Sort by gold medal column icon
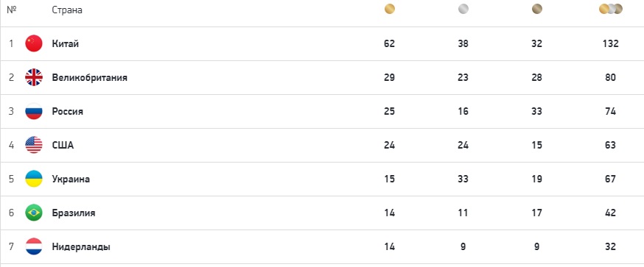 [389, 9]
